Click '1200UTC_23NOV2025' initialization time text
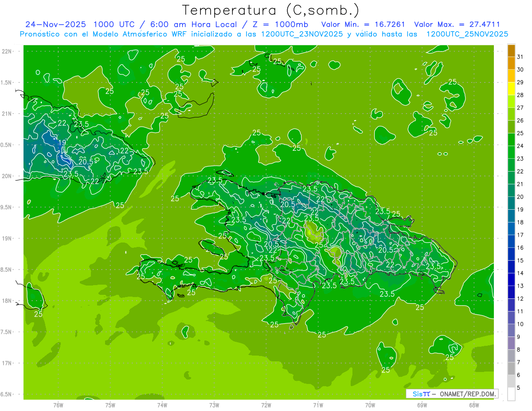 click(x=301, y=34)
